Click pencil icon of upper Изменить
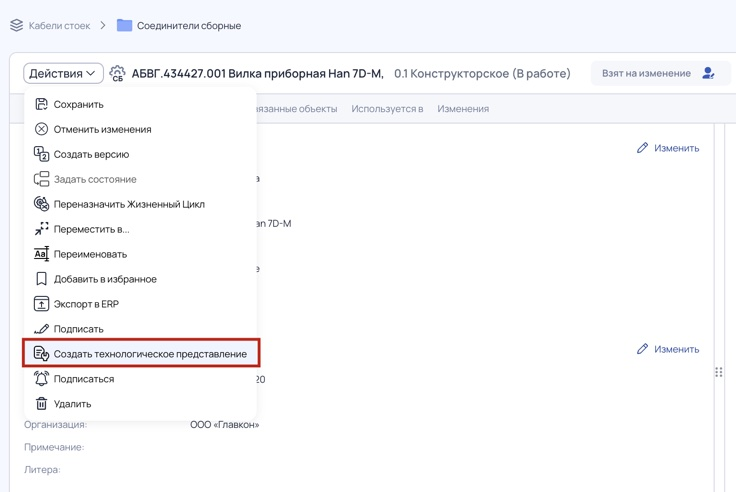736x492 pixels. coord(642,148)
